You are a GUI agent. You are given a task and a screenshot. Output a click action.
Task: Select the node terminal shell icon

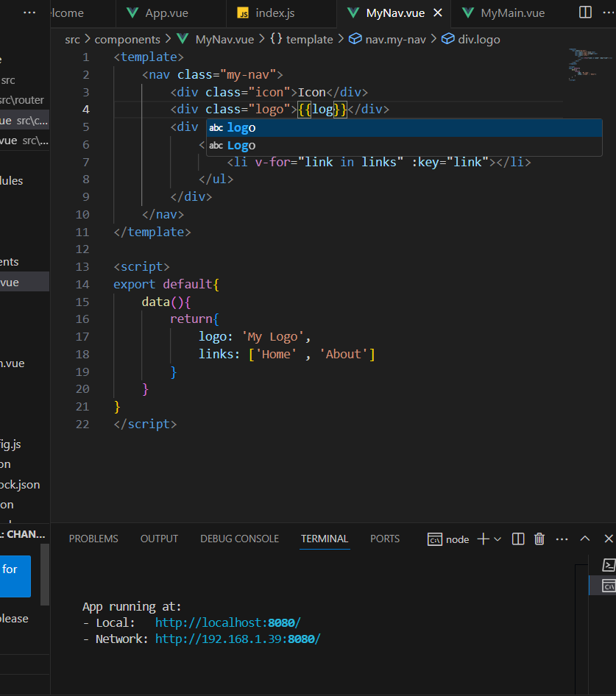435,539
